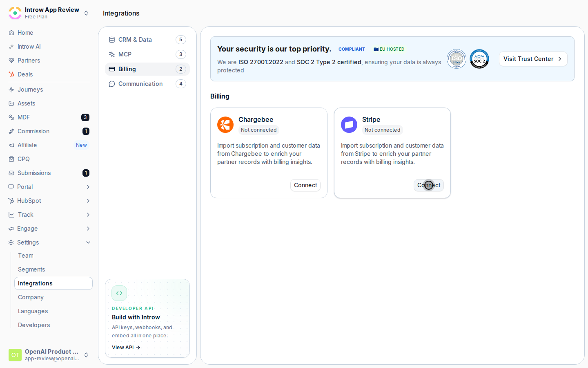The width and height of the screenshot is (588, 368).
Task: Click the Submissions inbox icon
Action: tap(11, 173)
